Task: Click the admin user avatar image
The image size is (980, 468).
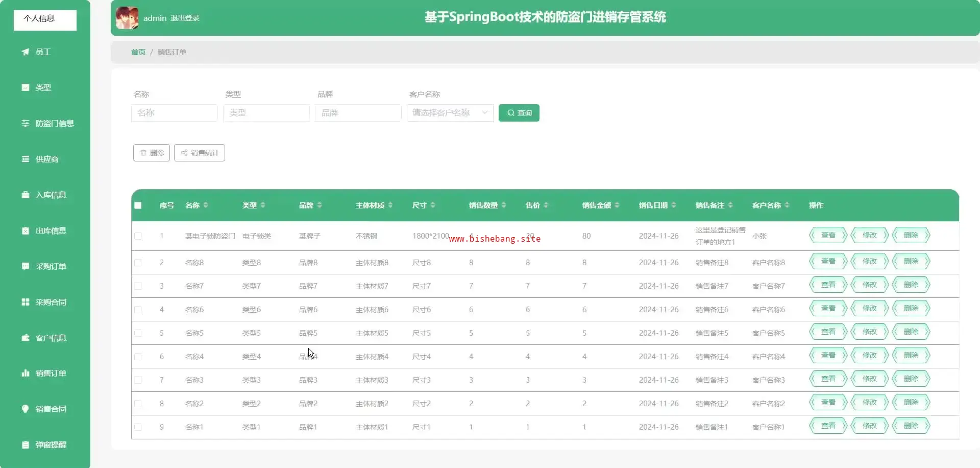Action: [x=127, y=18]
